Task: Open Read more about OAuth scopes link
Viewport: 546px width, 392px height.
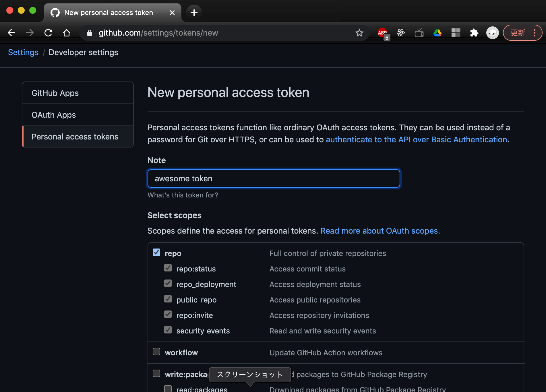Action: (x=380, y=231)
